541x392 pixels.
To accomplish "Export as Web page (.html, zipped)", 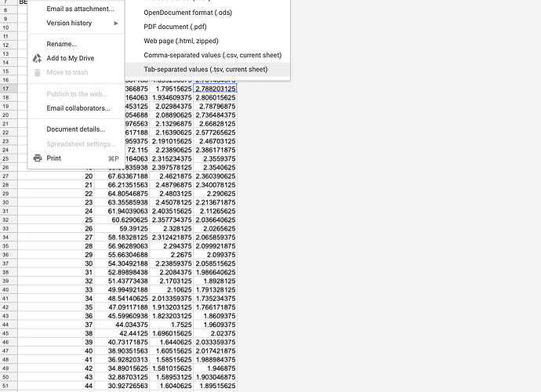I will click(192, 41).
